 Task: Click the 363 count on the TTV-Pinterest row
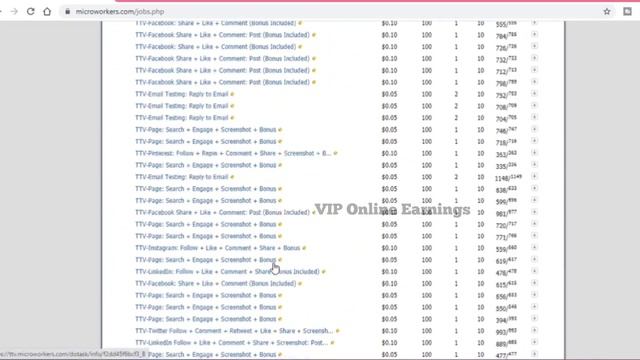(x=506, y=154)
